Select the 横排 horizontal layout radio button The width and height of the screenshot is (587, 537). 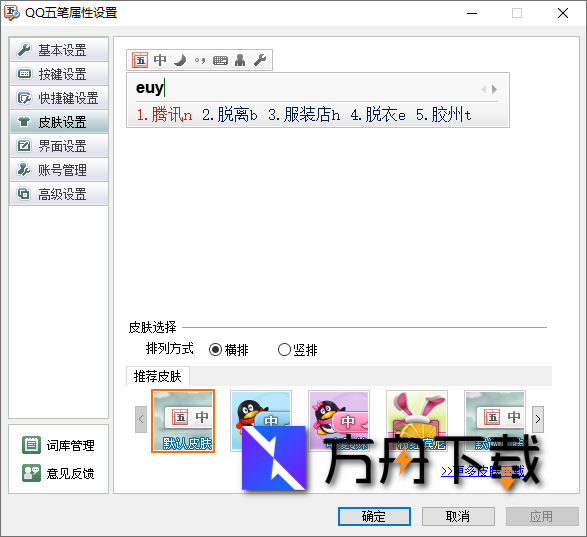point(228,350)
